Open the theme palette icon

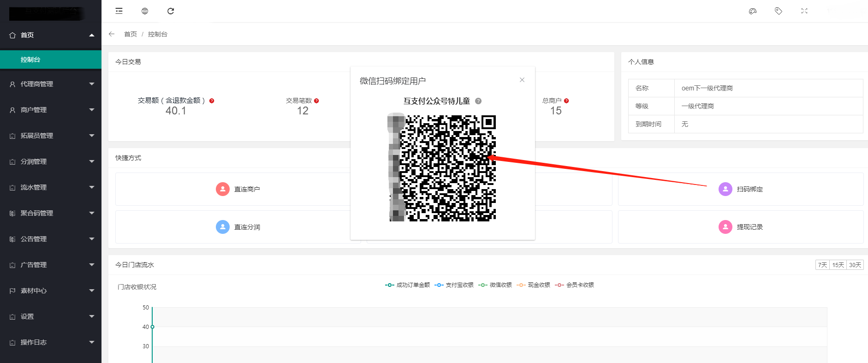[753, 11]
